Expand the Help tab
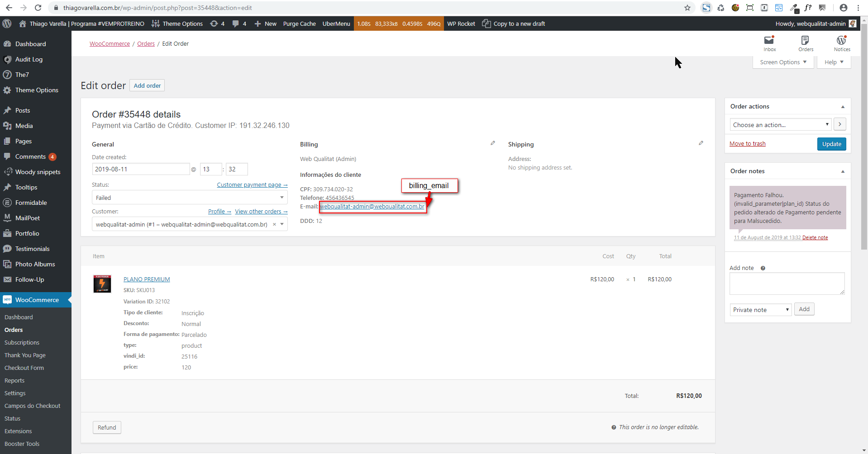Viewport: 868px width, 454px height. click(x=834, y=62)
